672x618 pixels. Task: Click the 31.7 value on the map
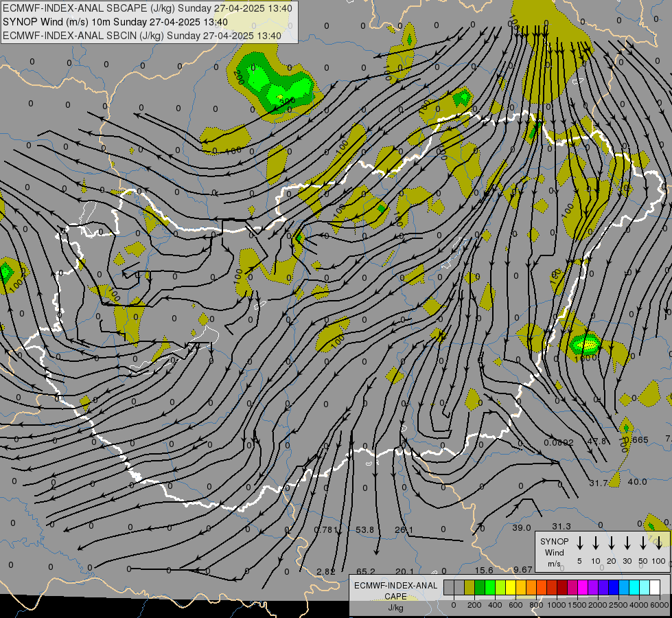599,483
